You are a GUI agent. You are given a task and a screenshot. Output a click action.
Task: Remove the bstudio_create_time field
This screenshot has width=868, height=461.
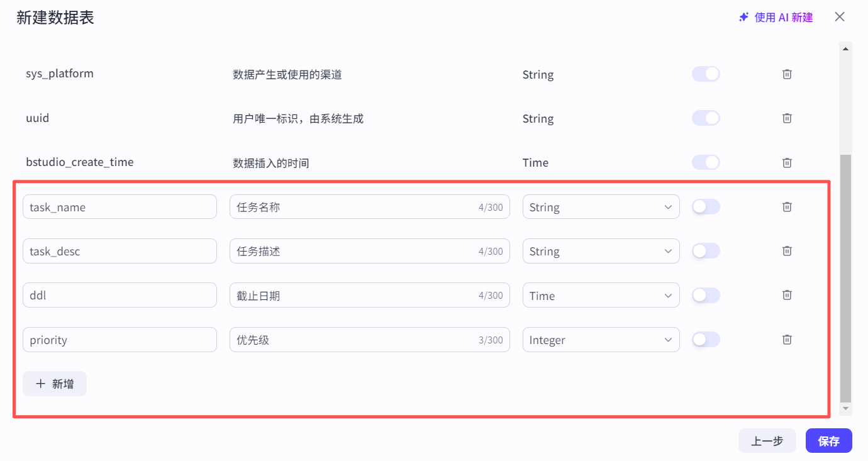(x=787, y=162)
